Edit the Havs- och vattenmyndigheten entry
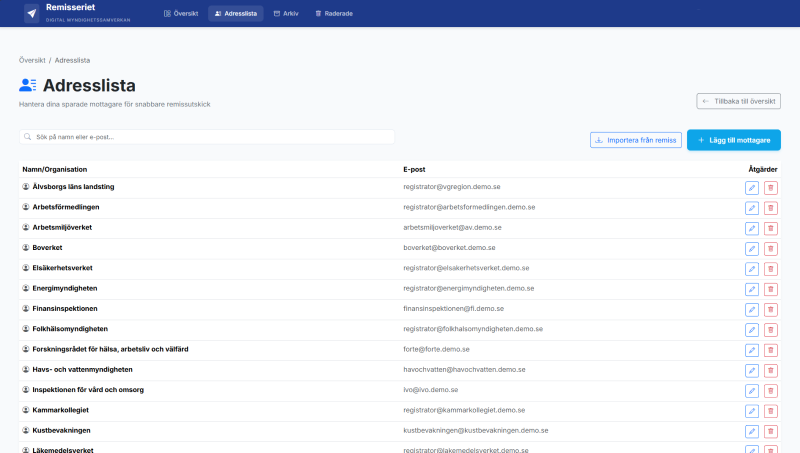The height and width of the screenshot is (453, 800). (x=752, y=370)
